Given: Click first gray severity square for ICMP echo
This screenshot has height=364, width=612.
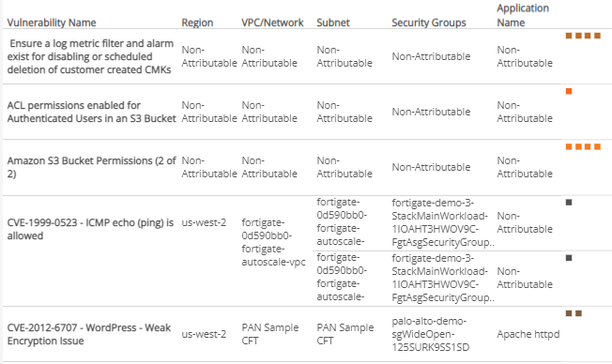Looking at the screenshot, I should click(x=569, y=202).
